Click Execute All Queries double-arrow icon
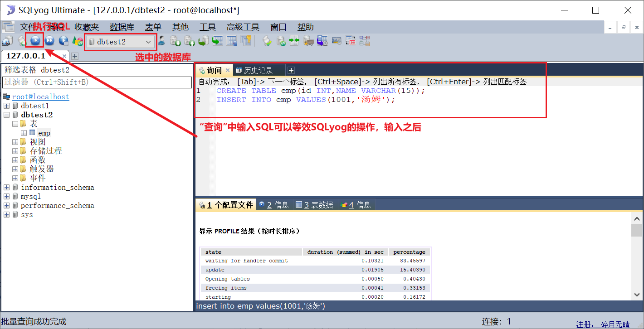The image size is (644, 329). tap(49, 41)
